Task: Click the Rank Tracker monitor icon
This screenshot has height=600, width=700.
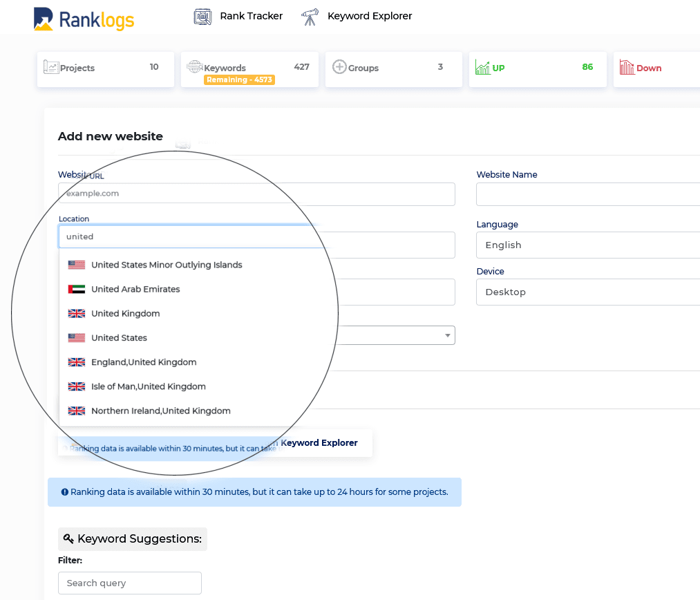Action: [202, 17]
